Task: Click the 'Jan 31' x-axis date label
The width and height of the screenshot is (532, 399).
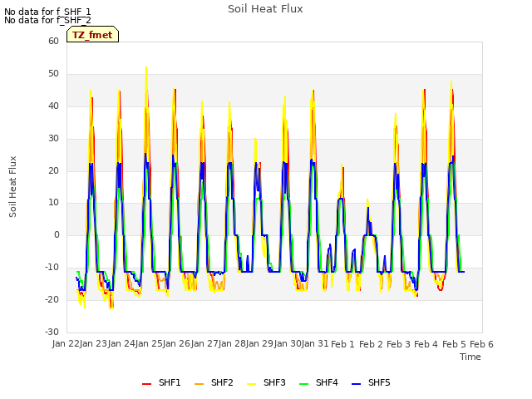Action: [315, 343]
